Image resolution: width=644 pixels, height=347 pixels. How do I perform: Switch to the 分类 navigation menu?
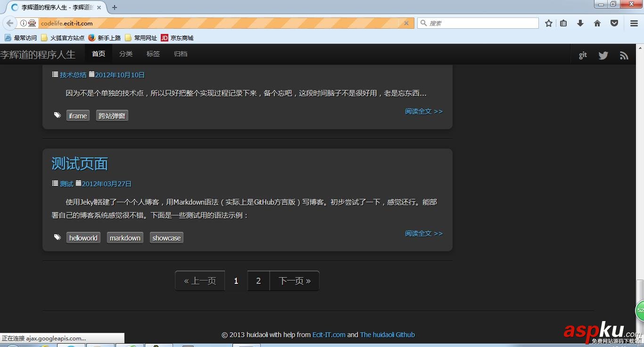click(x=125, y=54)
